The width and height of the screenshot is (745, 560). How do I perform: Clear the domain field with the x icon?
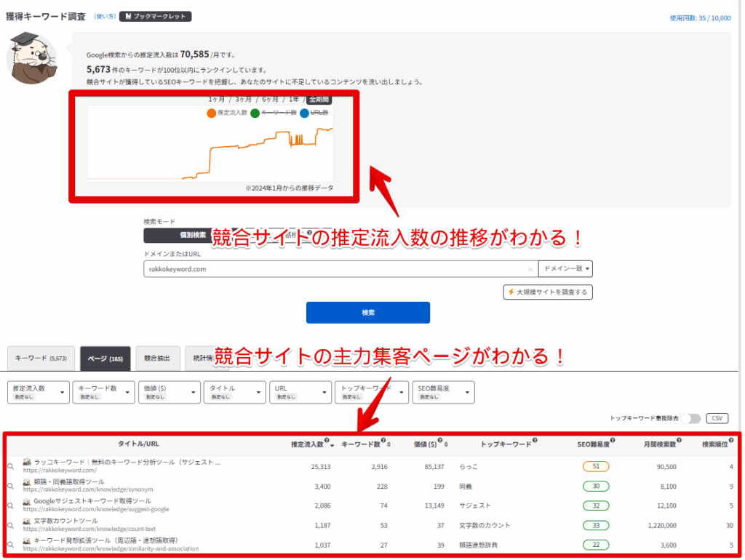(530, 269)
